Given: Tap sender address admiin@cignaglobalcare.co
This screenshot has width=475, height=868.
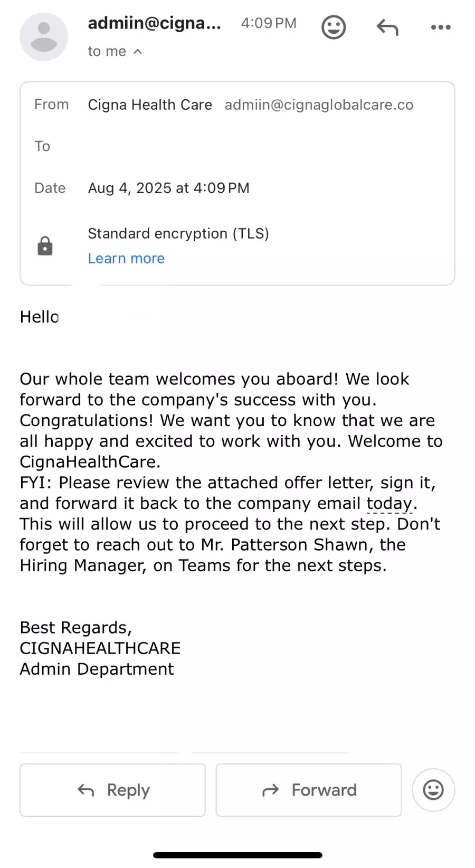Looking at the screenshot, I should click(319, 105).
